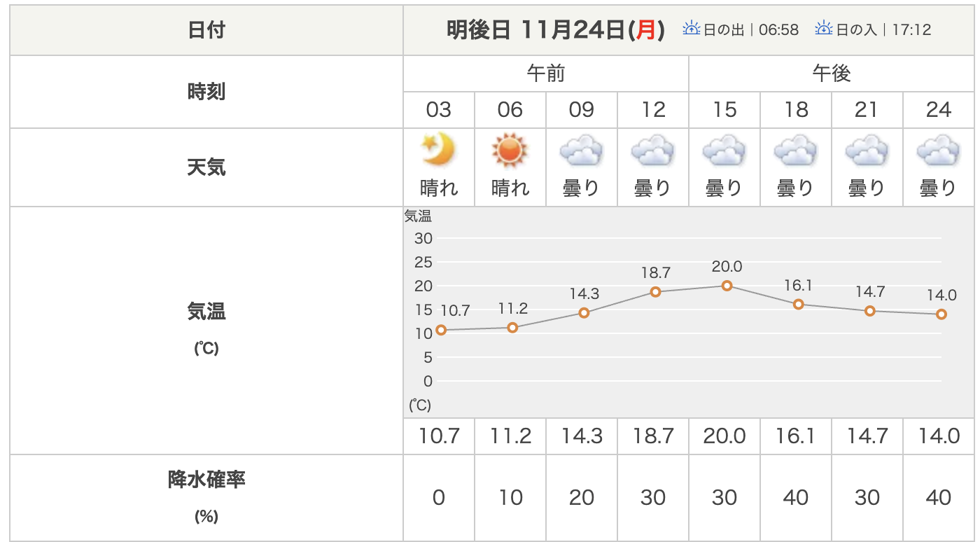
Task: Click the cloud icon for 12 o'clock
Action: (x=653, y=151)
